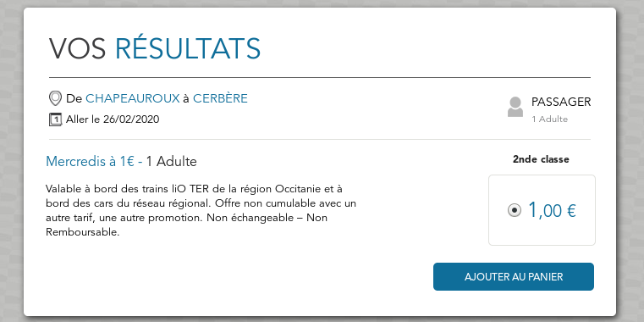Click the VOS RÉSULTATS heading
Viewport: 644px width, 322px height.
155,49
